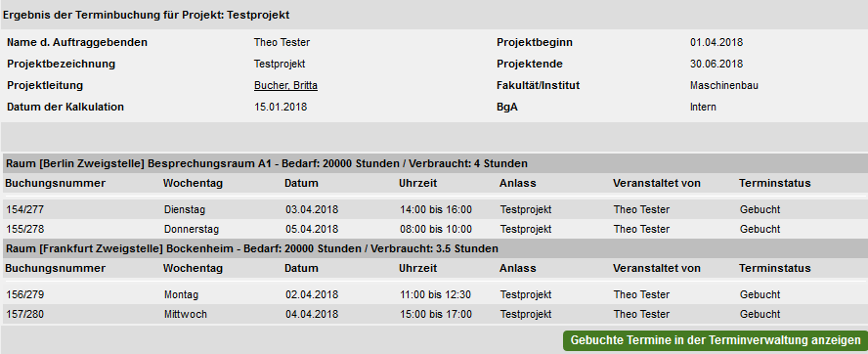Screen dimensions: 868x354
Task: Click Gebucht status of Dienstag booking
Action: (x=759, y=210)
